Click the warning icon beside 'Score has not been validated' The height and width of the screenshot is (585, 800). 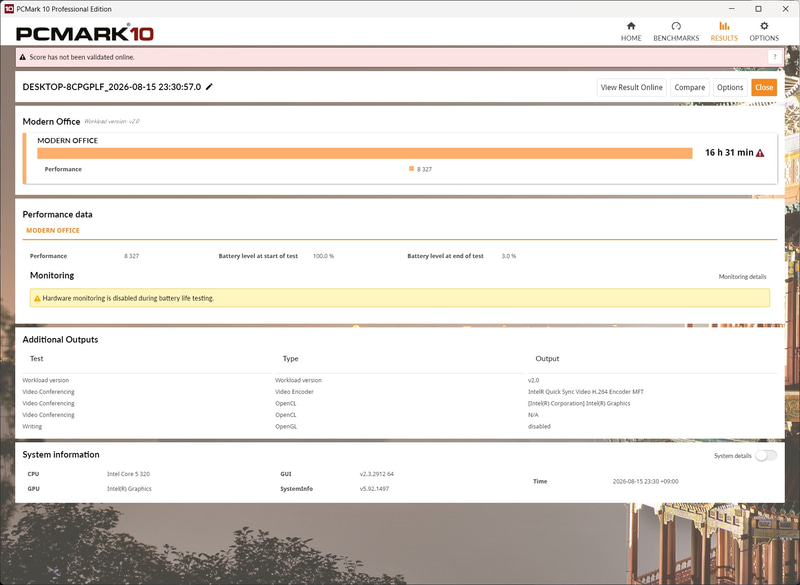(x=22, y=57)
